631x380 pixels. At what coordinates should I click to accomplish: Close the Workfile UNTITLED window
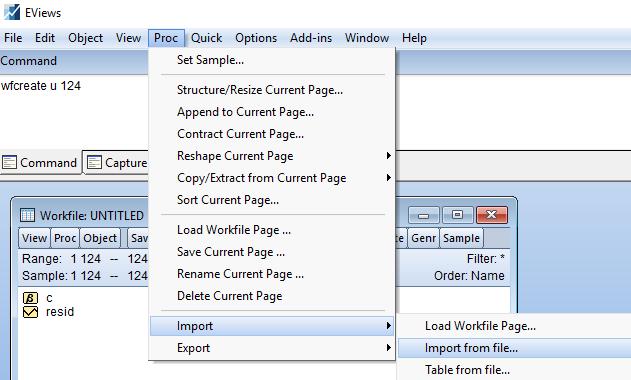(492, 215)
